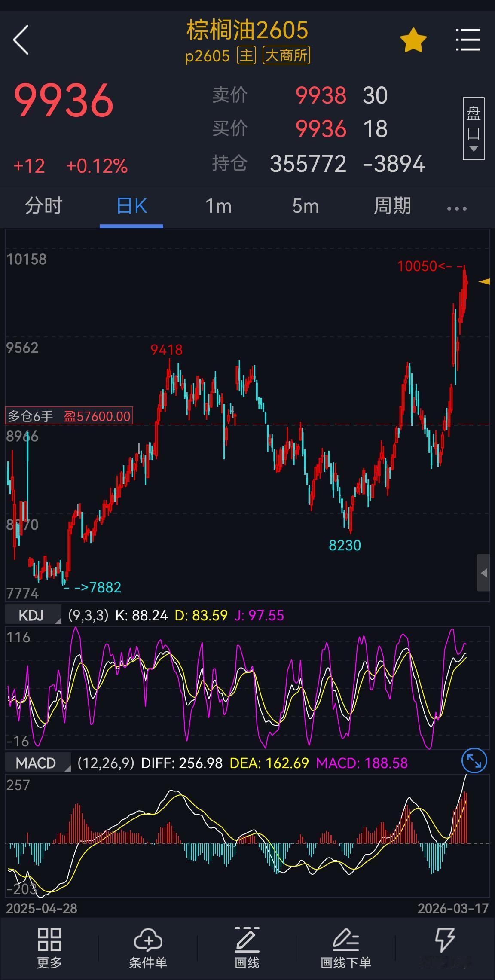
Task: Tap the 8230 low price marker
Action: pyautogui.click(x=345, y=545)
